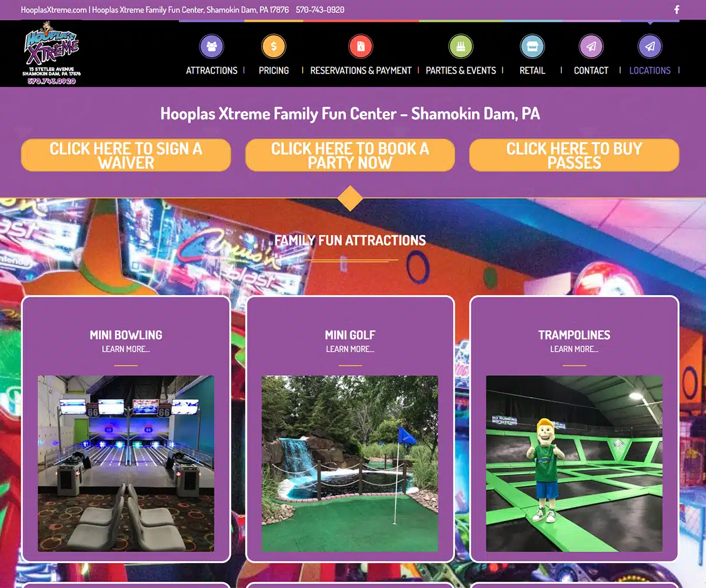Click the Pricing dollar icon
Screen dimensions: 706x588
[274, 46]
